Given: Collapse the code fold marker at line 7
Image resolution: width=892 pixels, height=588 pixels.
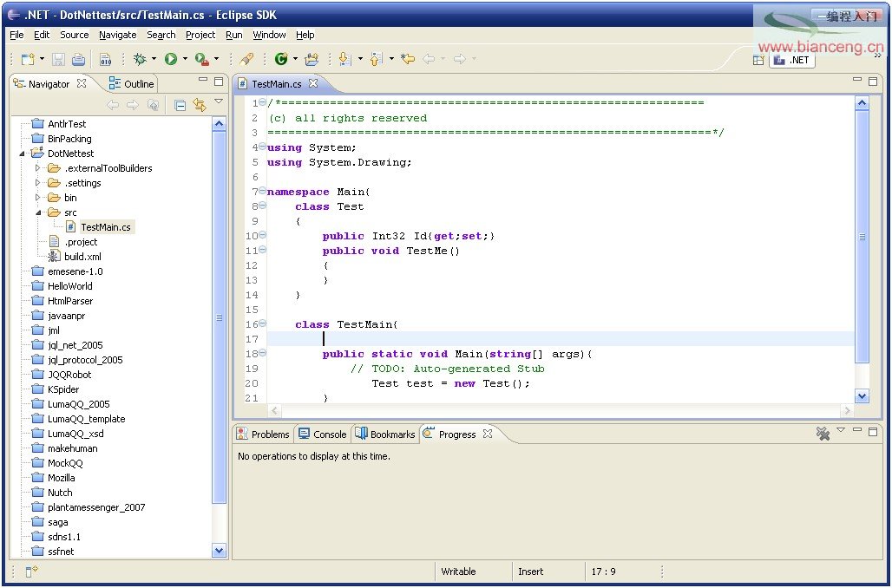Looking at the screenshot, I should tap(262, 191).
